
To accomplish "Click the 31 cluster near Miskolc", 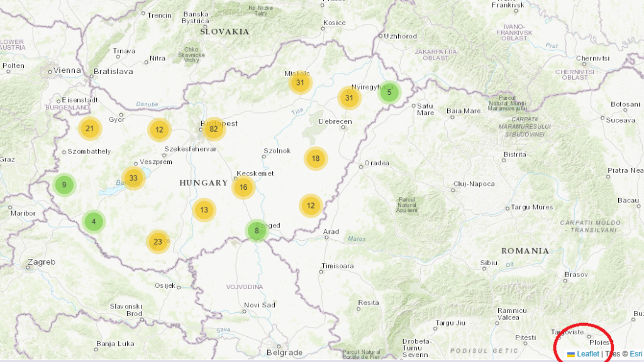I will 301,82.
